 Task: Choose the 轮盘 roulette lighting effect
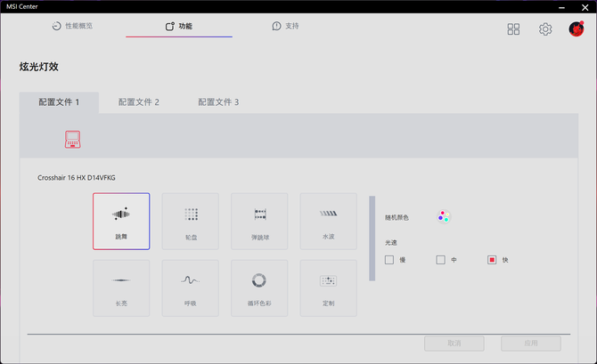(191, 222)
